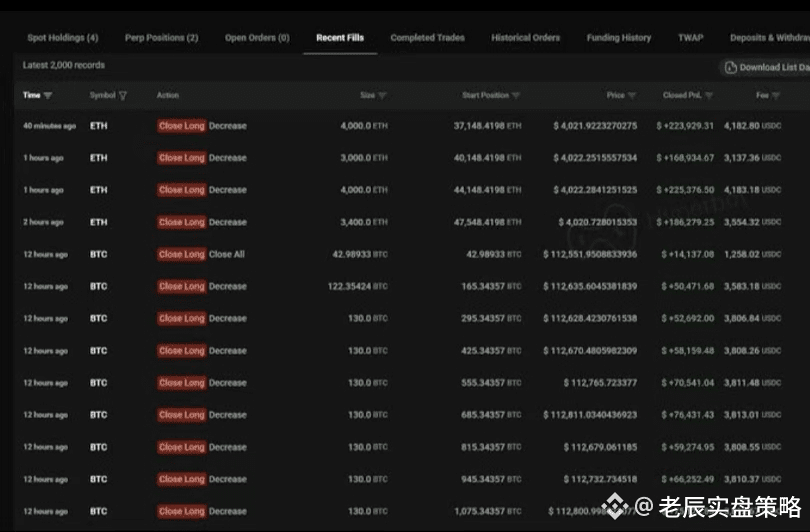810x532 pixels.
Task: Select price $112,765.723377
Action: click(x=600, y=383)
